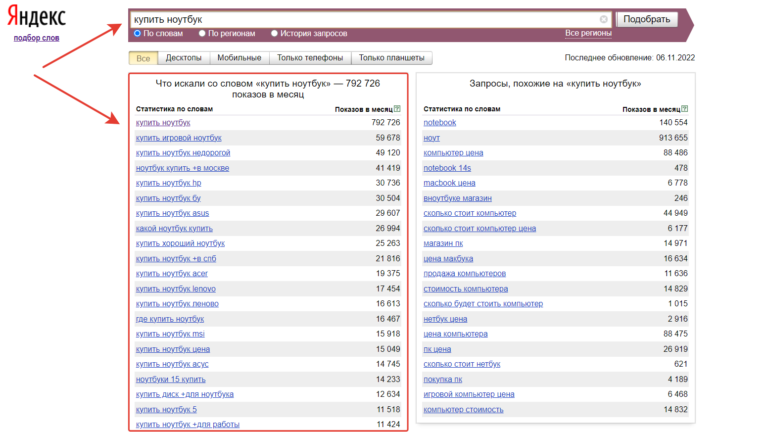Open the 'купить игровой ноутбук' link
This screenshot has width=768, height=432.
click(x=179, y=138)
